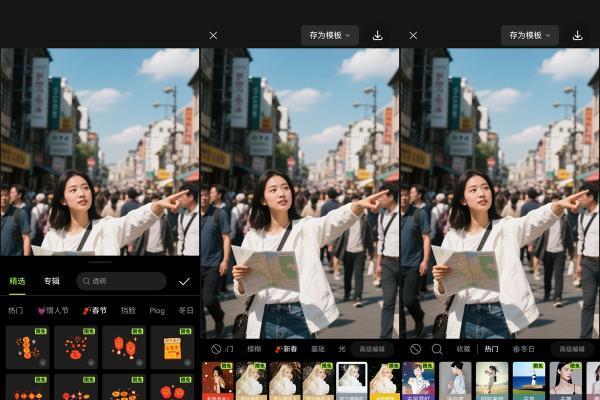Click the no-filter icon in the right panel
The image size is (600, 400).
415,349
